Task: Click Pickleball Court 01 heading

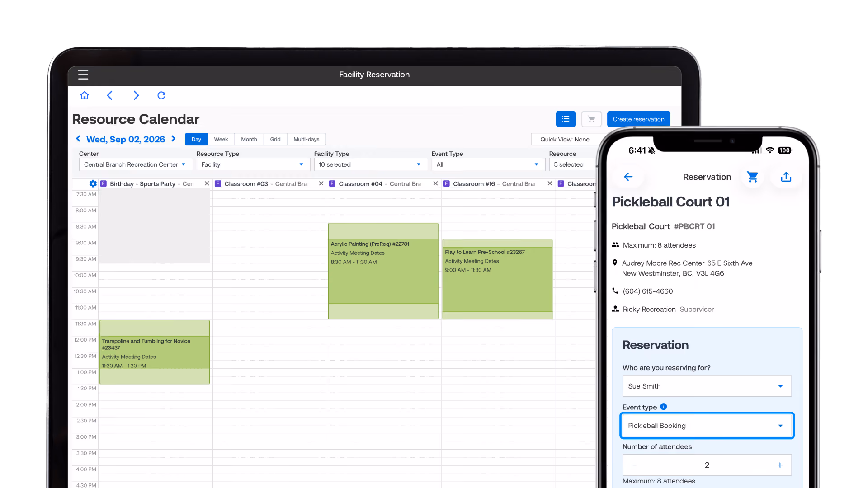Action: (x=670, y=202)
